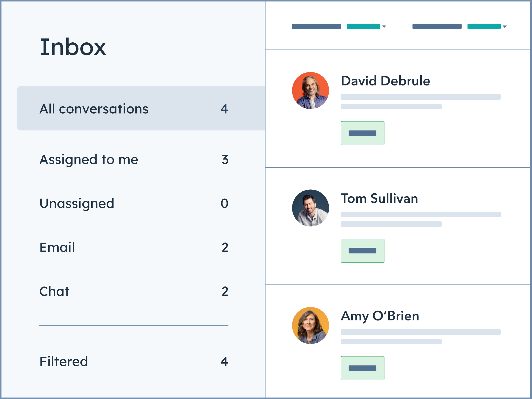The height and width of the screenshot is (399, 532).
Task: Open the first teal filter dropdown arrow
Action: [384, 26]
